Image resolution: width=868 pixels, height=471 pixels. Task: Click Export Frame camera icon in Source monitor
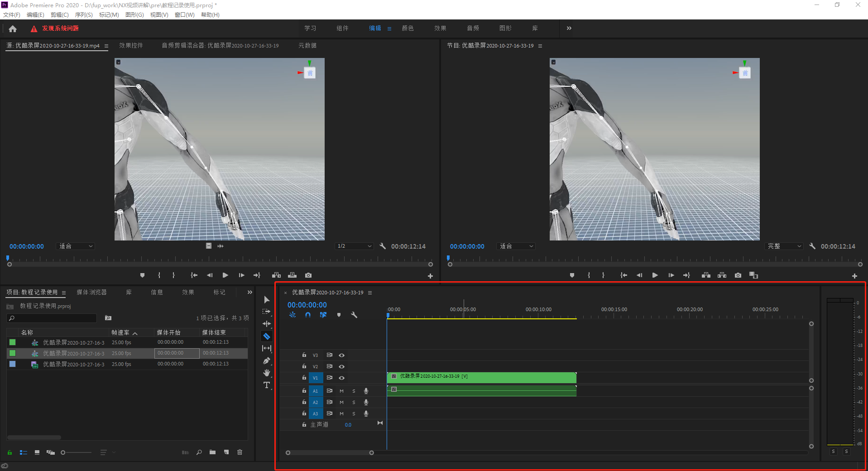pyautogui.click(x=308, y=275)
